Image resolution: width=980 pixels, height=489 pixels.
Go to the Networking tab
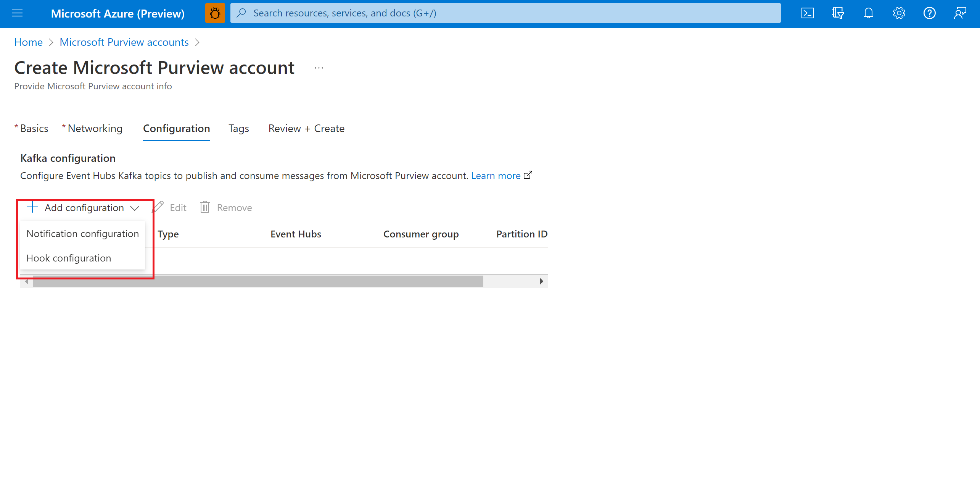coord(95,129)
